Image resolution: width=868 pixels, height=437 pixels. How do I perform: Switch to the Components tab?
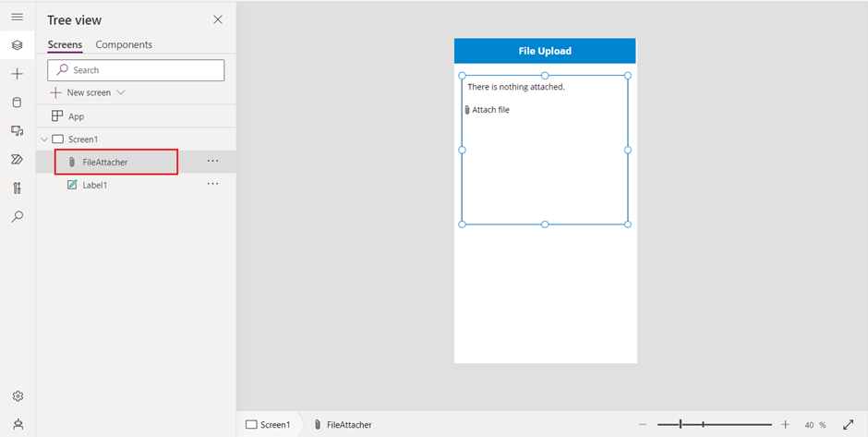[124, 44]
